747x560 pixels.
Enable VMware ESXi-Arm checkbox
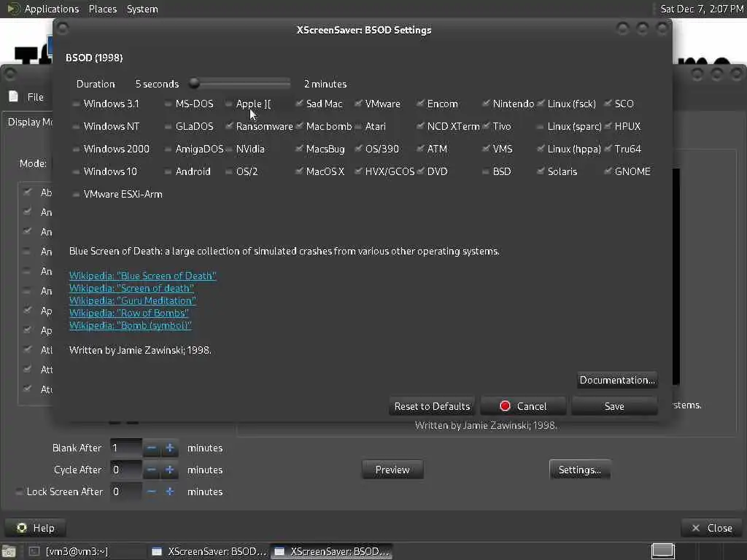point(76,194)
